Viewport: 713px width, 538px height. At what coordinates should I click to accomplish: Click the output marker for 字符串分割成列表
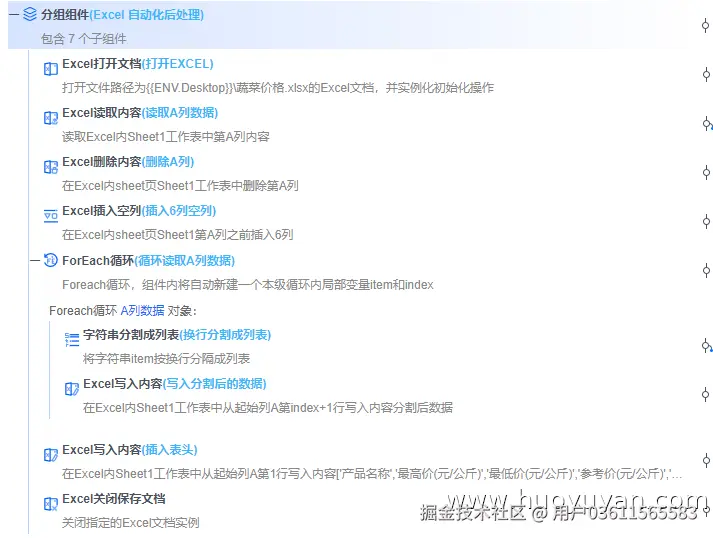click(706, 346)
